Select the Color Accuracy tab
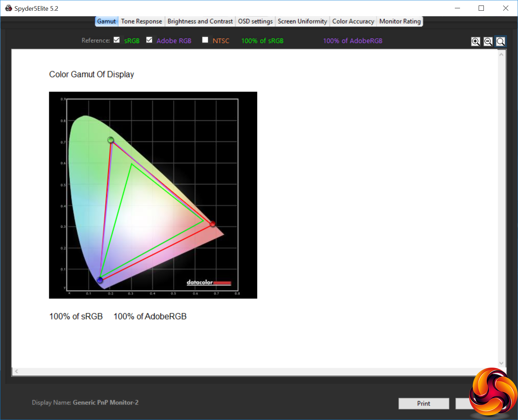This screenshot has height=420, width=518. click(x=353, y=21)
